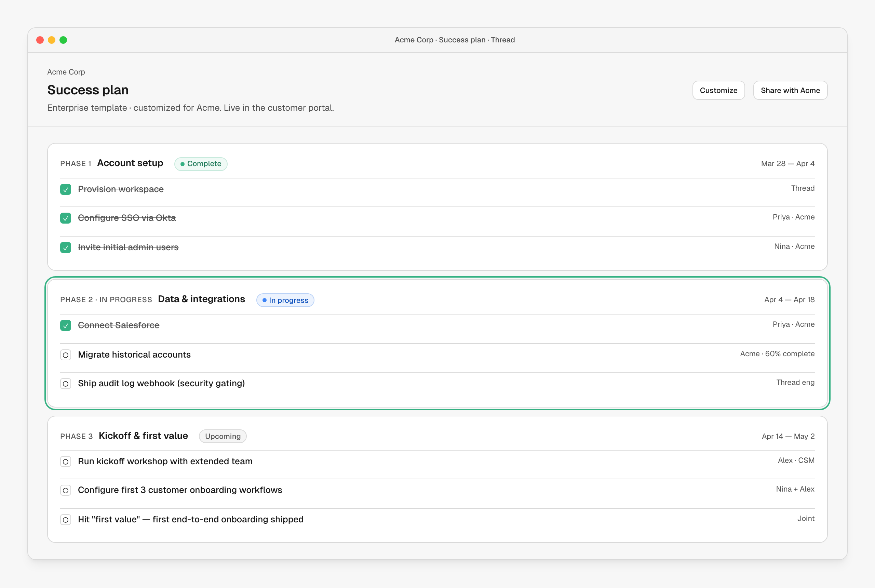875x588 pixels.
Task: Check Run kickoff workshop task box
Action: click(66, 462)
